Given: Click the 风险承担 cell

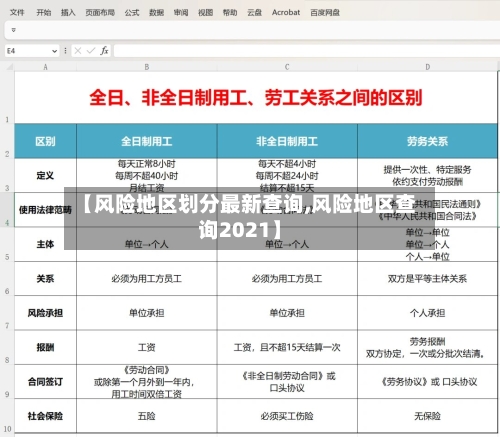Looking at the screenshot, I should click(46, 313).
